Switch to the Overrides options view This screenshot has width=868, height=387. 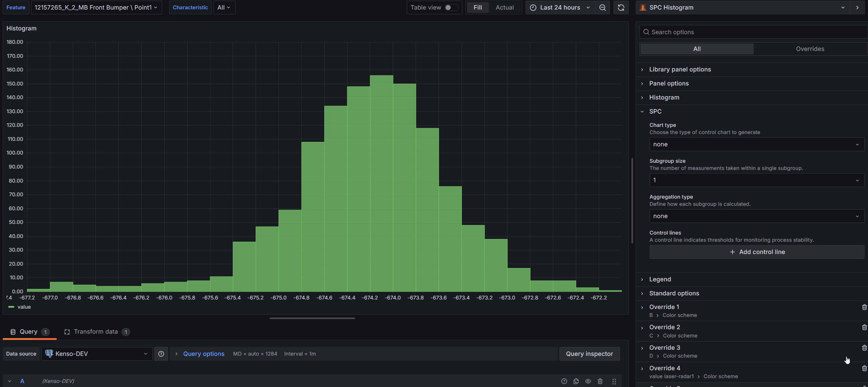click(810, 49)
